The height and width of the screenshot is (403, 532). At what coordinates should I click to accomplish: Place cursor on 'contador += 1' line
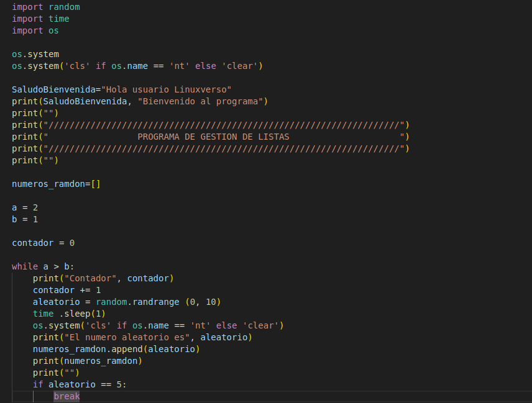point(66,290)
